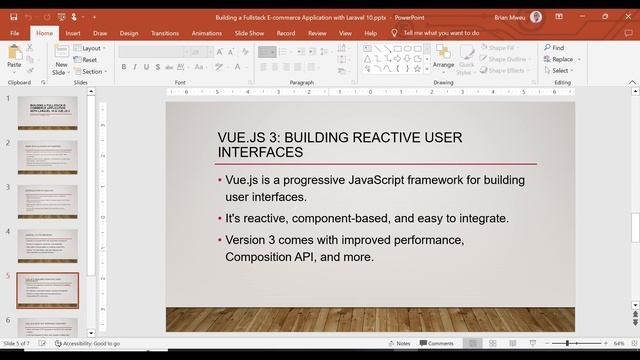The image size is (640, 360).
Task: Open the Layout dropdown
Action: (x=90, y=48)
